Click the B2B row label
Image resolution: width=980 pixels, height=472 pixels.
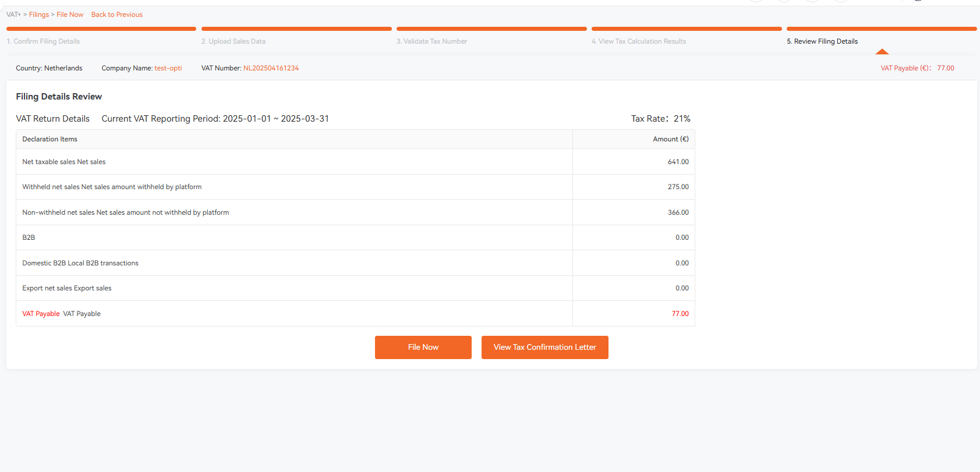pyautogui.click(x=29, y=237)
